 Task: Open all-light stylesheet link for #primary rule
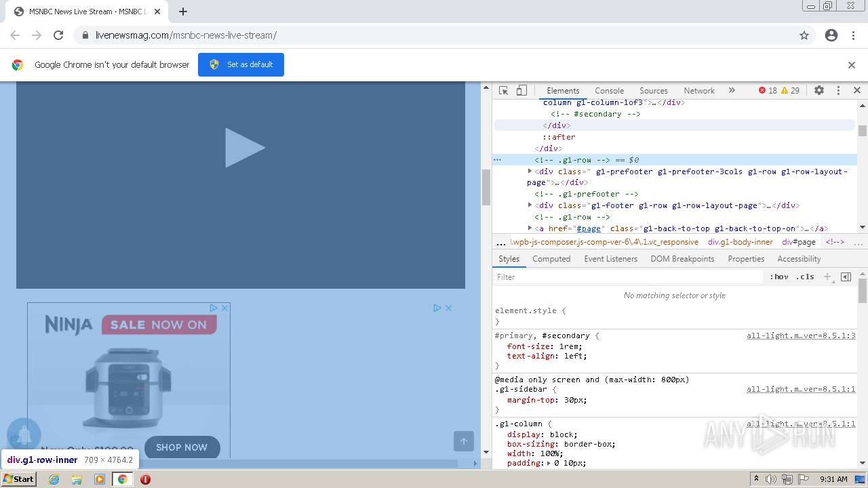[x=801, y=335]
